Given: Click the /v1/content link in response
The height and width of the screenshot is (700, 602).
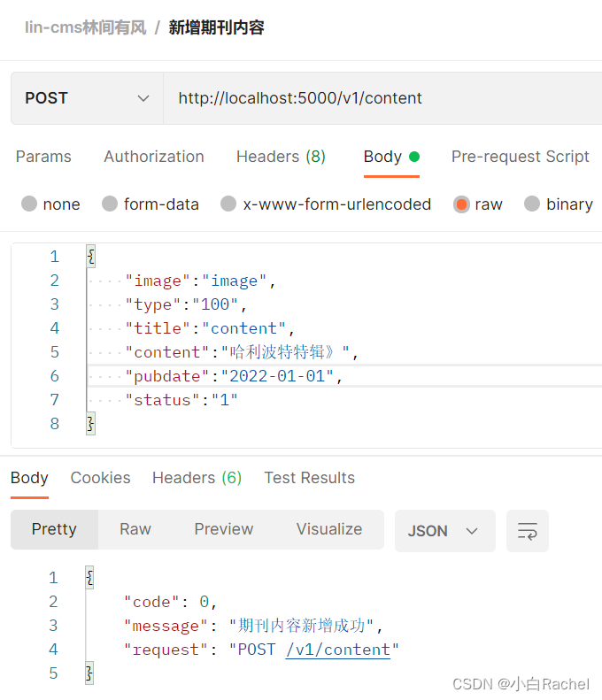Looking at the screenshot, I should tap(338, 650).
